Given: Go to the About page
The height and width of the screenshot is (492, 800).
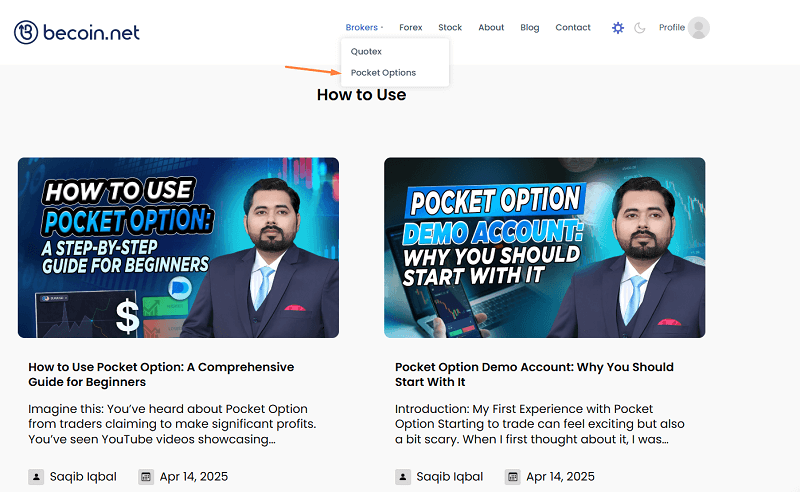Looking at the screenshot, I should click(x=491, y=28).
